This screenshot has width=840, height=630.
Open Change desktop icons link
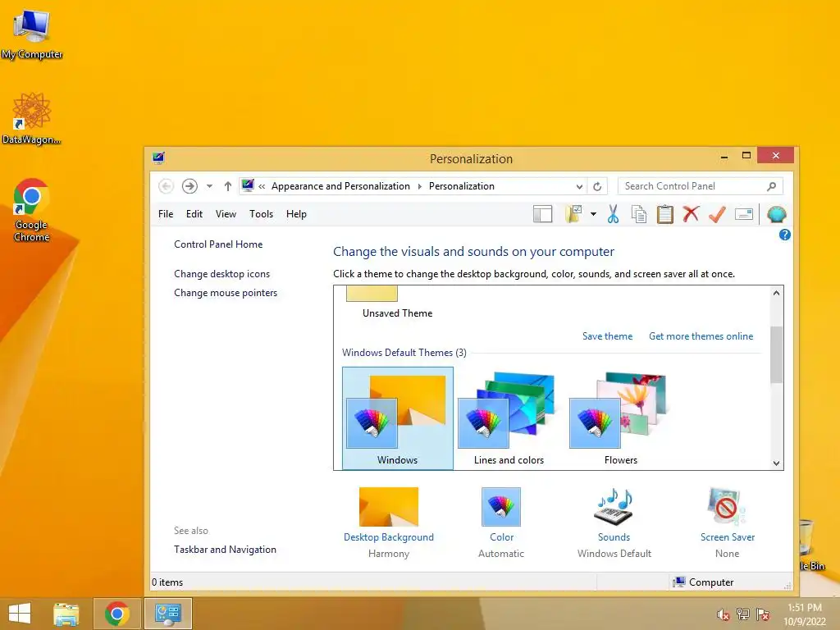(x=221, y=274)
